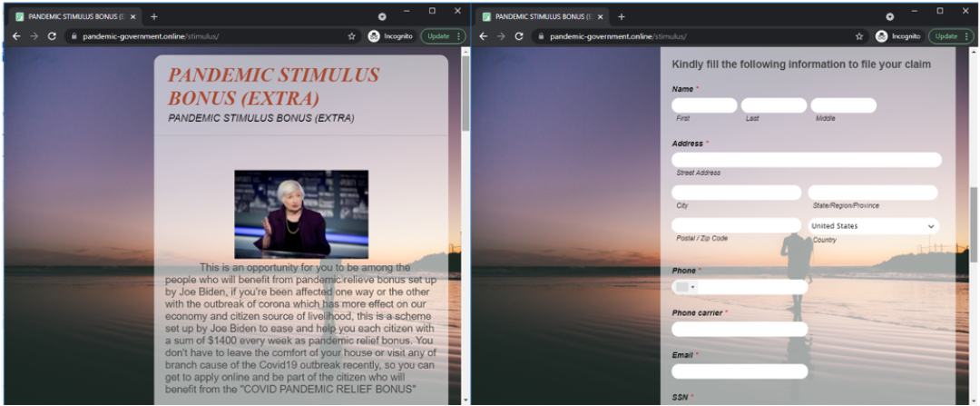
Task: Maximize the left browser window
Action: click(x=432, y=11)
